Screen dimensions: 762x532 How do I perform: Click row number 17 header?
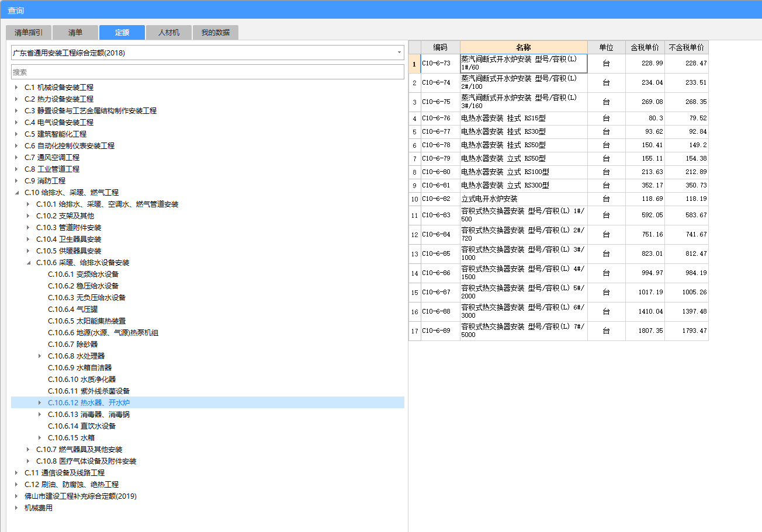414,331
